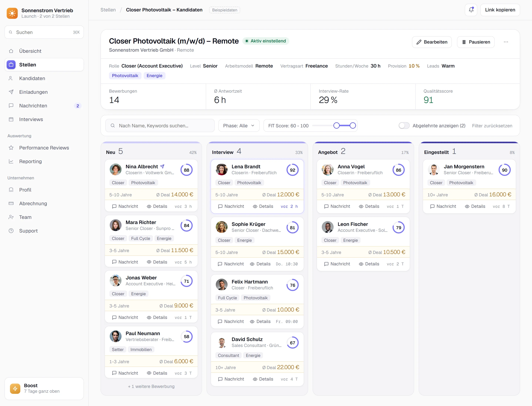The image size is (532, 406).
Task: Click the Sonnenstrom Vertrieb sun logo
Action: click(12, 13)
